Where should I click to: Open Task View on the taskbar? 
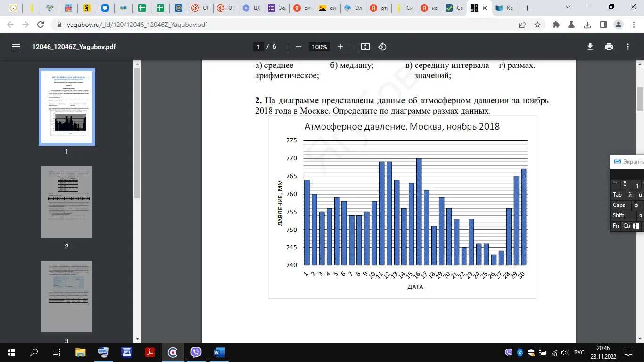click(57, 352)
